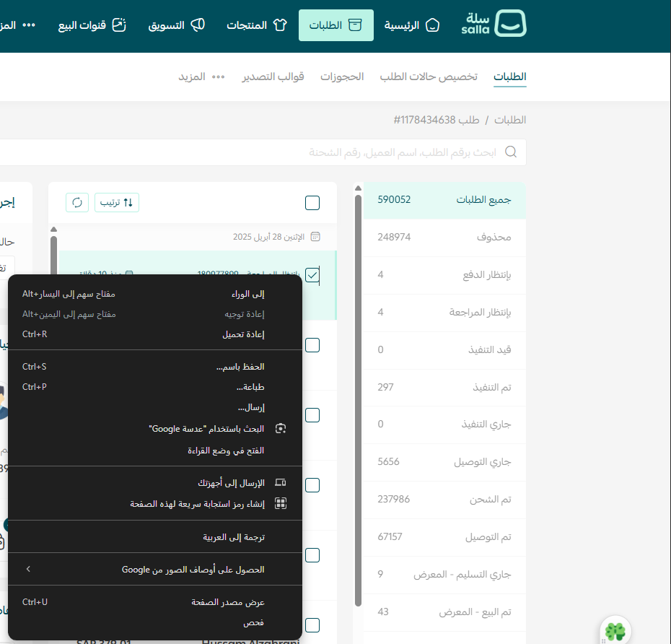Expand the المزيد sub-navigation menu
Image resolution: width=671 pixels, height=644 pixels.
pyautogui.click(x=202, y=77)
